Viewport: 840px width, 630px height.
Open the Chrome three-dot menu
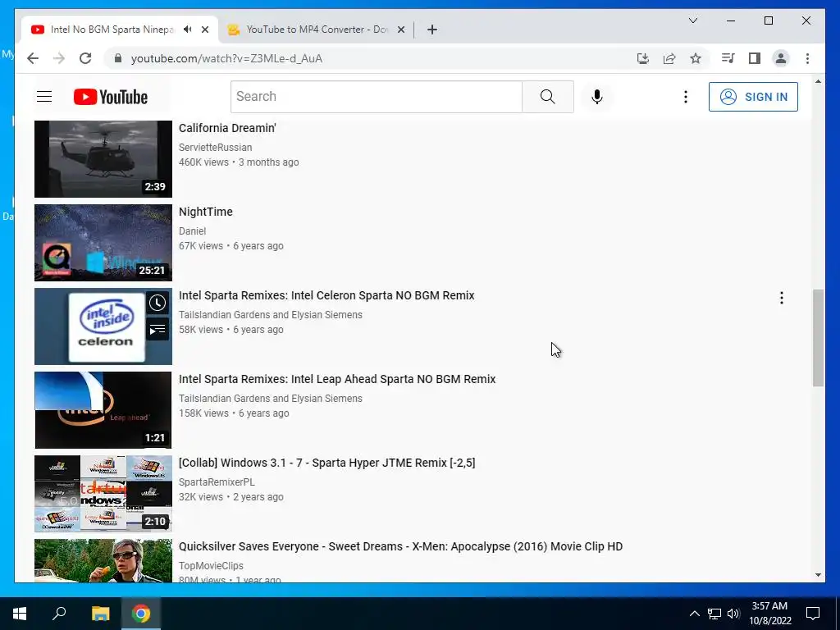807,58
